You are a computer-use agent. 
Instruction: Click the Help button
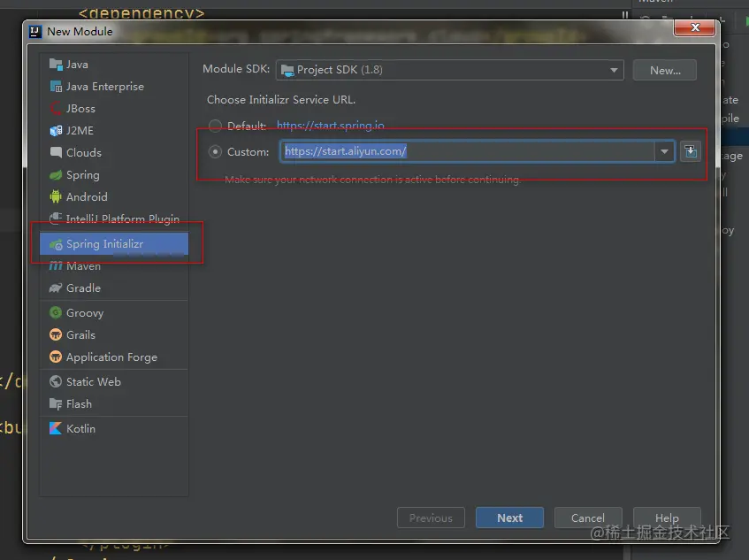tap(667, 518)
